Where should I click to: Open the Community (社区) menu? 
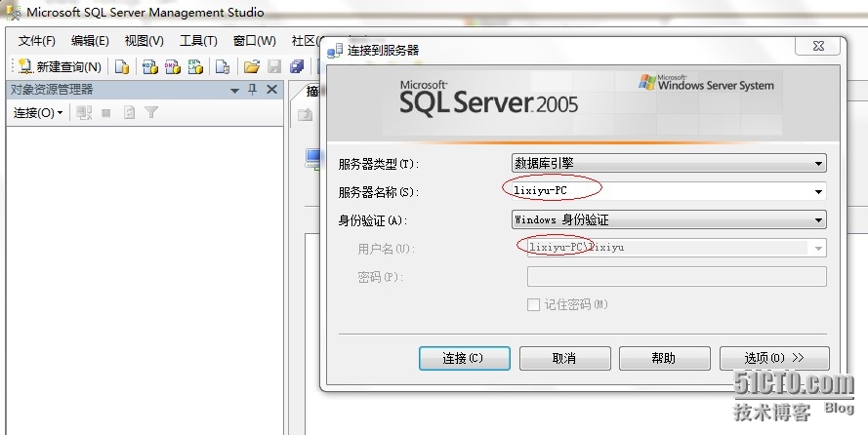click(x=305, y=41)
